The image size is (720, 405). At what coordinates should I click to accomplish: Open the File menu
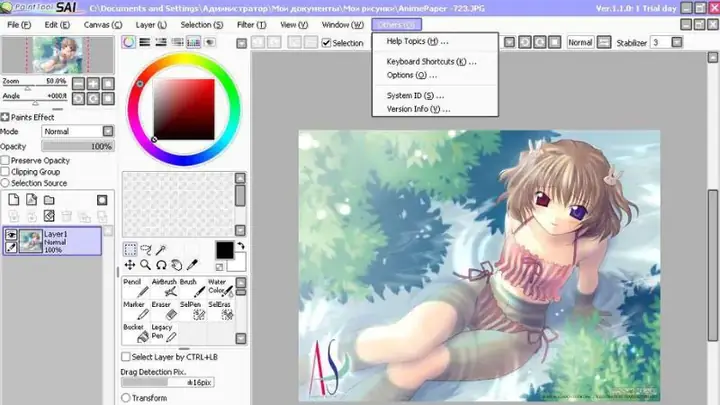(x=19, y=25)
